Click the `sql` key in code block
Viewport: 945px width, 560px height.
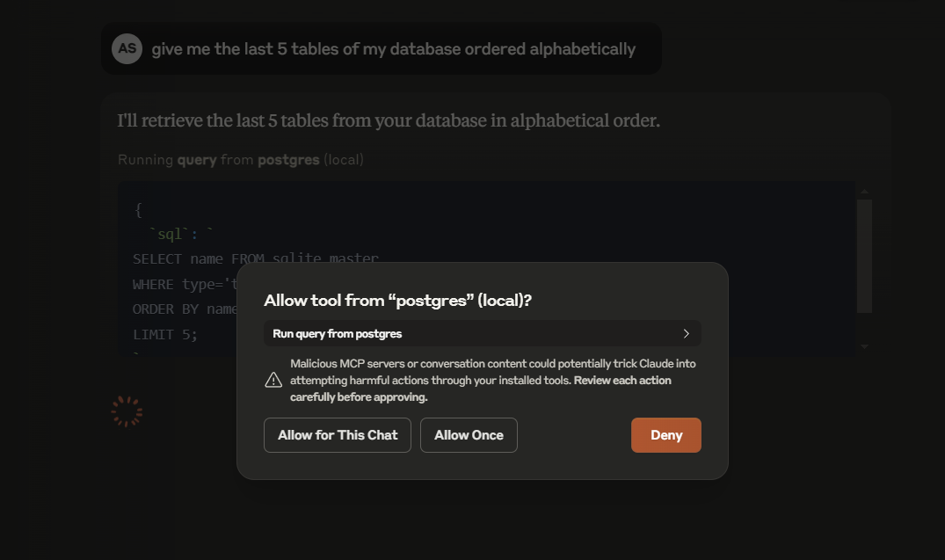[x=170, y=234]
